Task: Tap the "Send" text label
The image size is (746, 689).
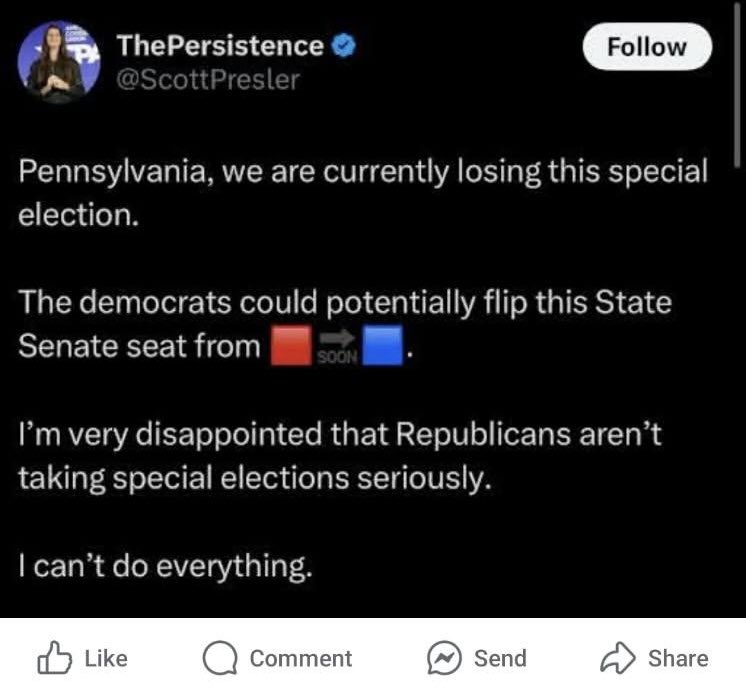Action: tap(500, 658)
